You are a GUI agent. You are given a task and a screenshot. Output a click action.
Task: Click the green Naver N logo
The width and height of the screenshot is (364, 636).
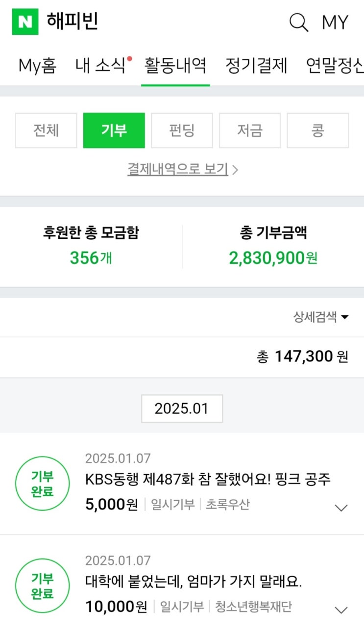pyautogui.click(x=25, y=22)
